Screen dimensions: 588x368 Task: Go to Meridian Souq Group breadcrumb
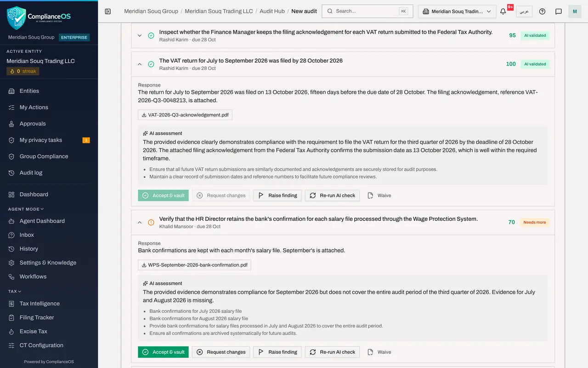pyautogui.click(x=151, y=11)
